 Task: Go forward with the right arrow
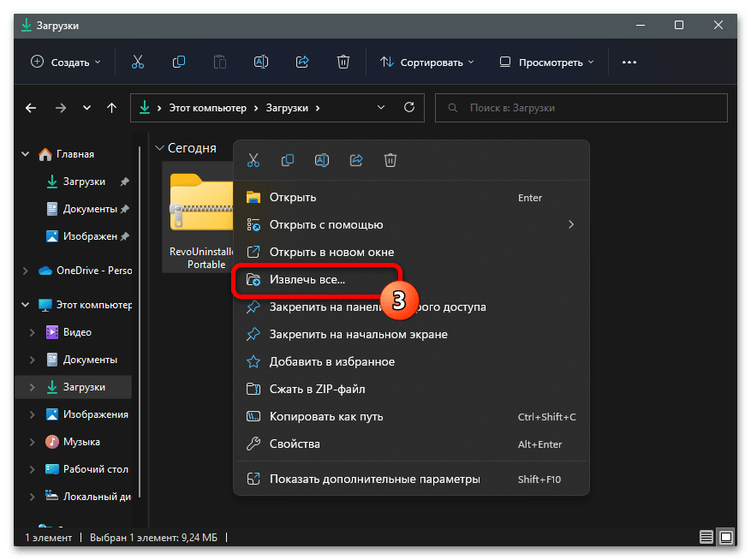60,108
